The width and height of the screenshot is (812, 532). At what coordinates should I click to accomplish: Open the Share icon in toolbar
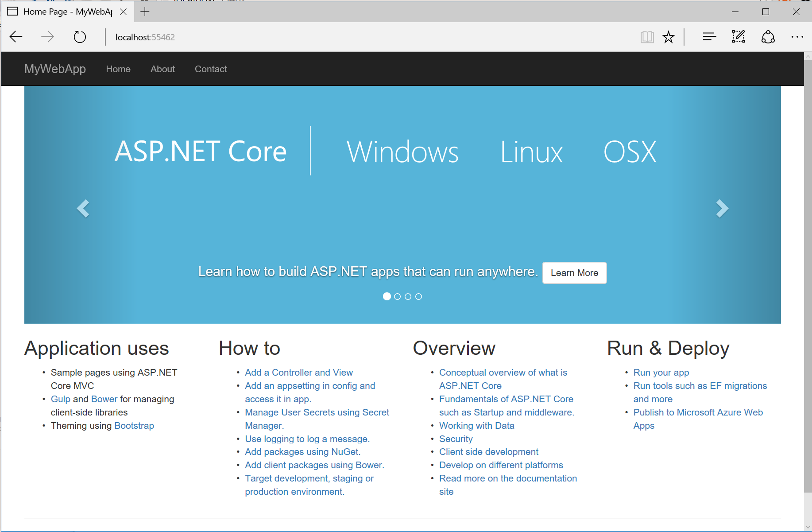point(768,37)
